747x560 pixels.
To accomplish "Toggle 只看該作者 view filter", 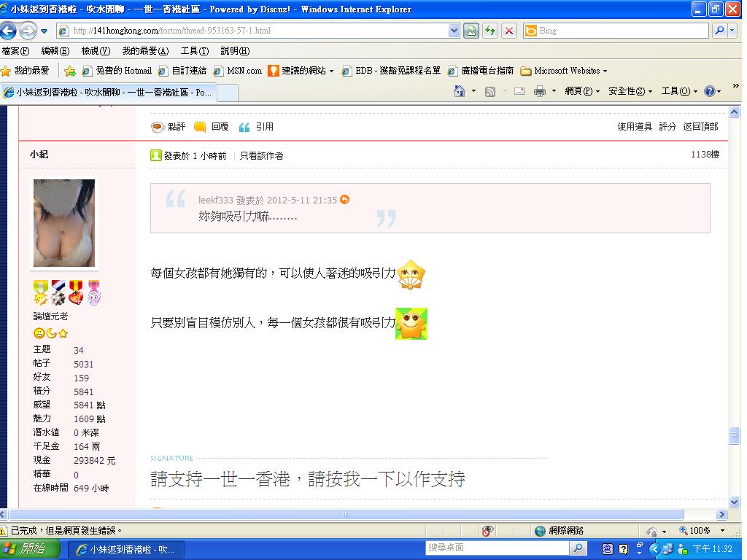I will pos(262,155).
